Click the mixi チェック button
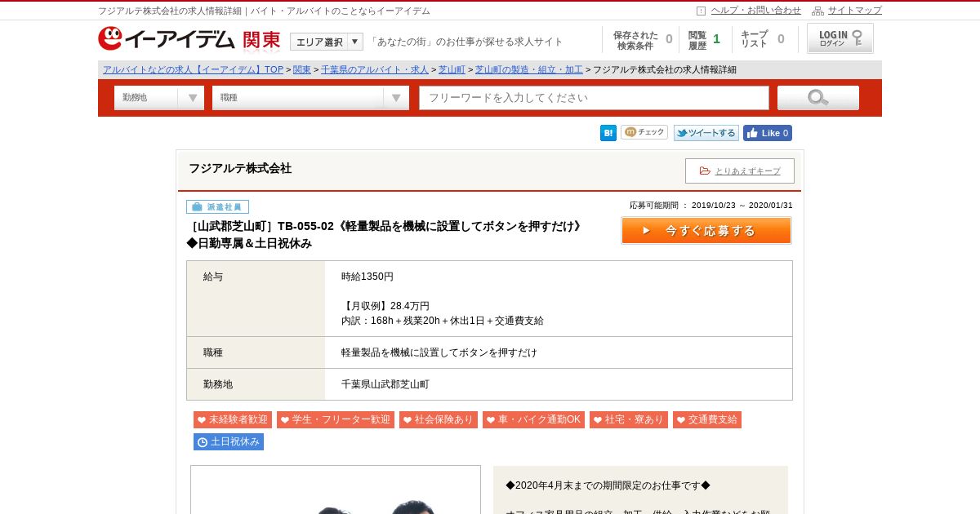Viewport: 980px width, 514px height. coord(644,132)
